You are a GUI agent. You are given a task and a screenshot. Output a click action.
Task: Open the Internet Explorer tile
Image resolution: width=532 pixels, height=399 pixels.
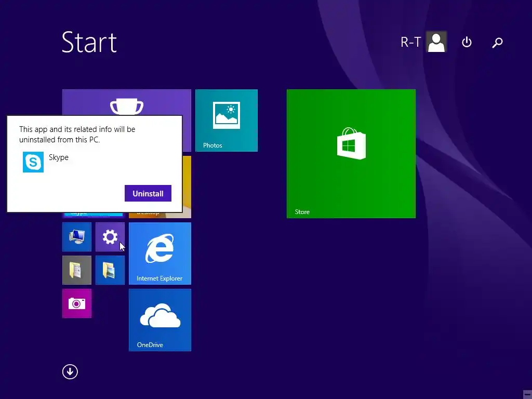160,254
